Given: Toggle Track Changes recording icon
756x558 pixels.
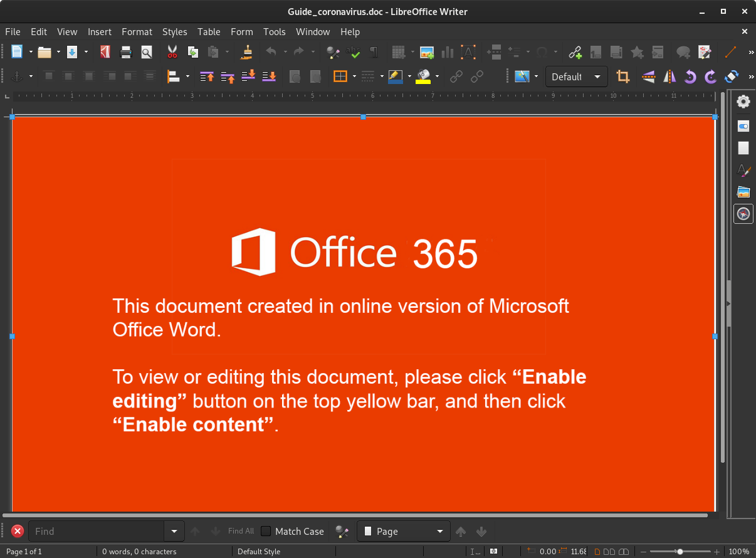Looking at the screenshot, I should click(705, 52).
